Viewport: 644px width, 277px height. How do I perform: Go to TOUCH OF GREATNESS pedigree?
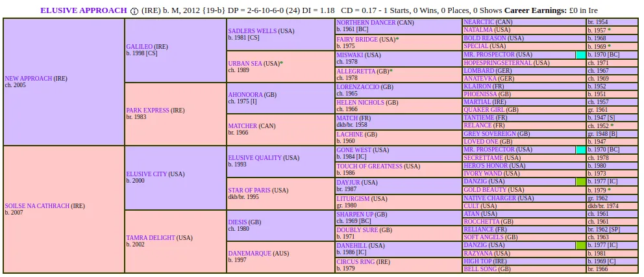coord(369,166)
